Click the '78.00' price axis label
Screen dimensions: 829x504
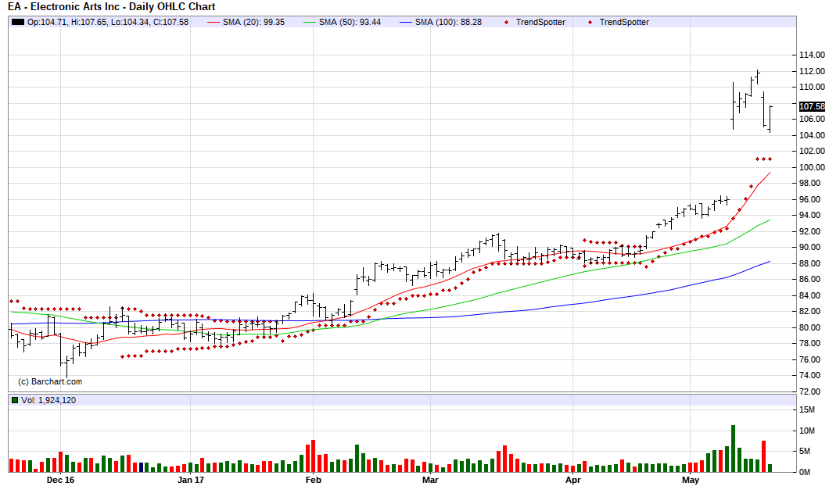pos(812,343)
